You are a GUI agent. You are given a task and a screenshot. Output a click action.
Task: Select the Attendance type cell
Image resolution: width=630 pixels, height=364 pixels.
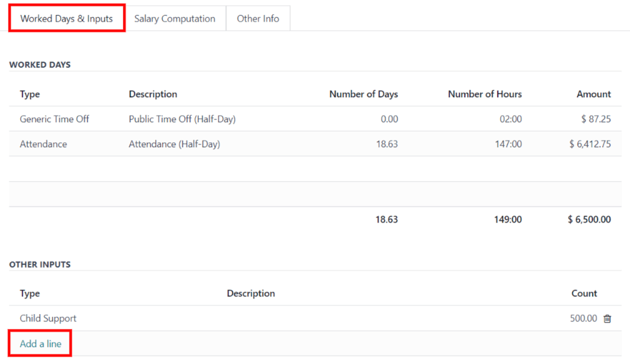point(43,144)
